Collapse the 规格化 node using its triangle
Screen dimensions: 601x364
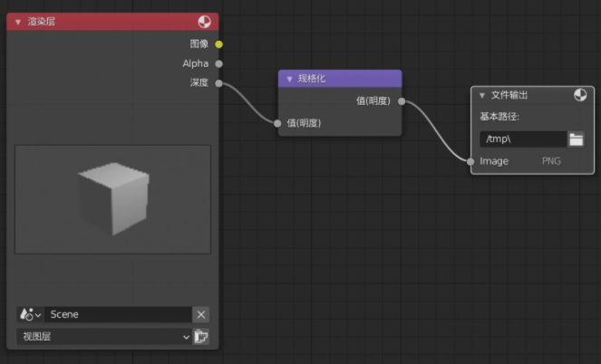coord(289,80)
